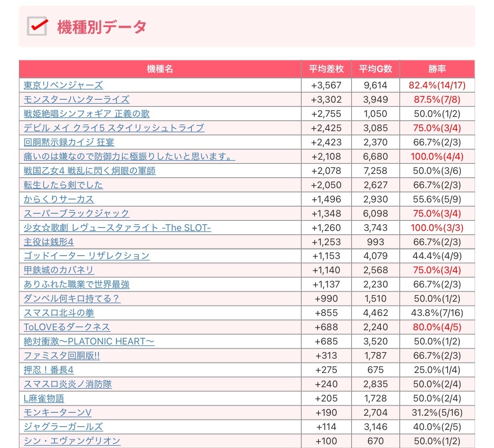The height and width of the screenshot is (448, 494).
Task: Open the ジャグラーガールズ link
Action: 63,427
